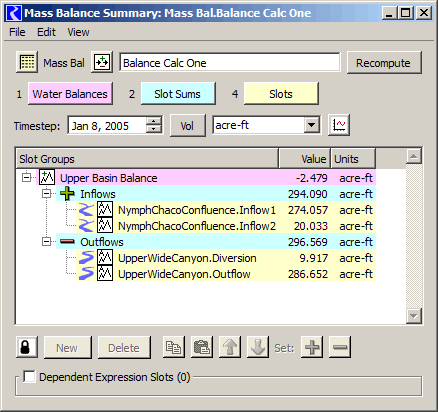Collapse the Upper Basin Balance tree node
This screenshot has width=438, height=412.
(26, 178)
